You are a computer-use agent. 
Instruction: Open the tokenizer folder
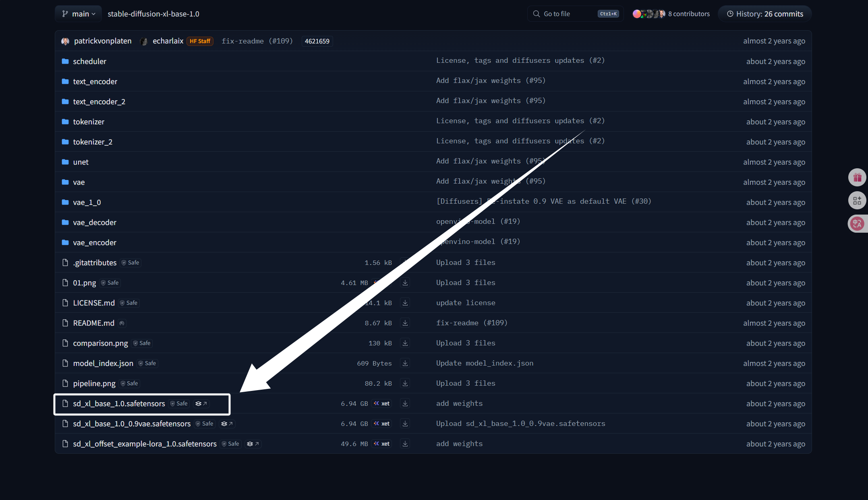pyautogui.click(x=89, y=122)
